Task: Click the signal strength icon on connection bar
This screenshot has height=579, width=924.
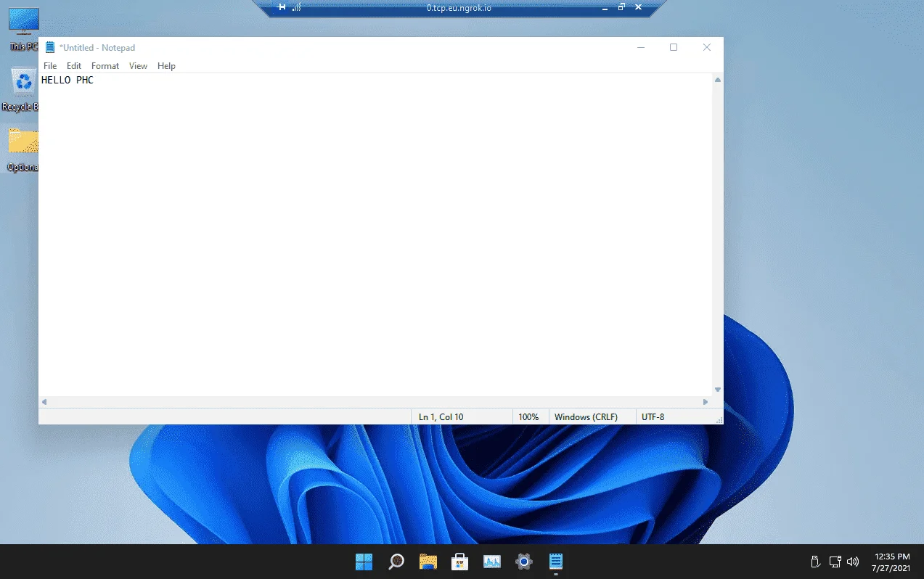Action: tap(296, 7)
